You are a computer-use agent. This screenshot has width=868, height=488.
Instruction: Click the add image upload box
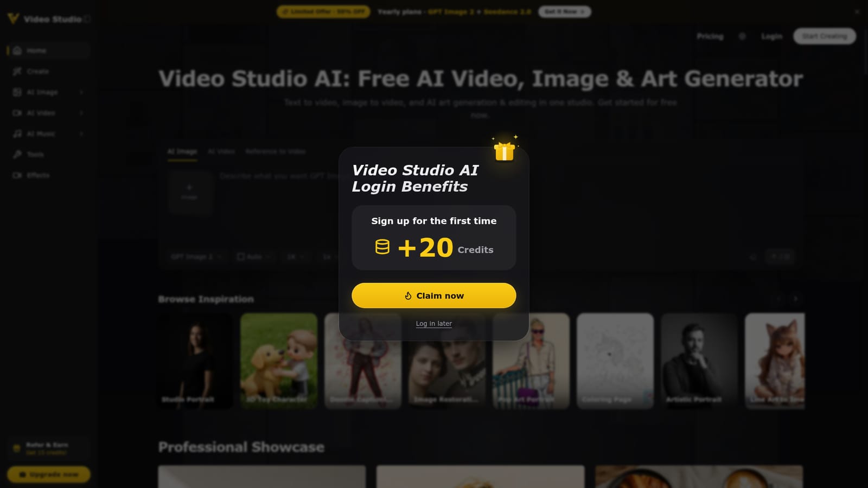tap(189, 192)
